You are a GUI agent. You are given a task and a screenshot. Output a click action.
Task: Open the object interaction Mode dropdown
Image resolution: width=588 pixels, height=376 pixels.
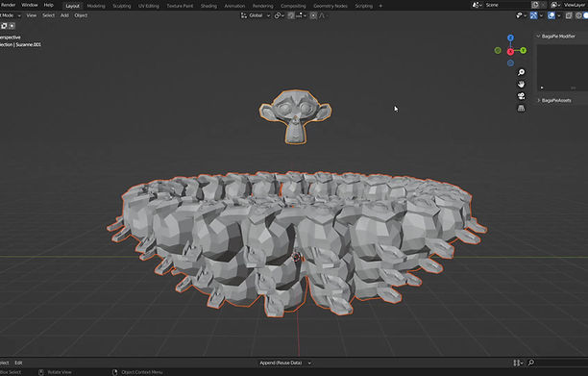click(11, 15)
